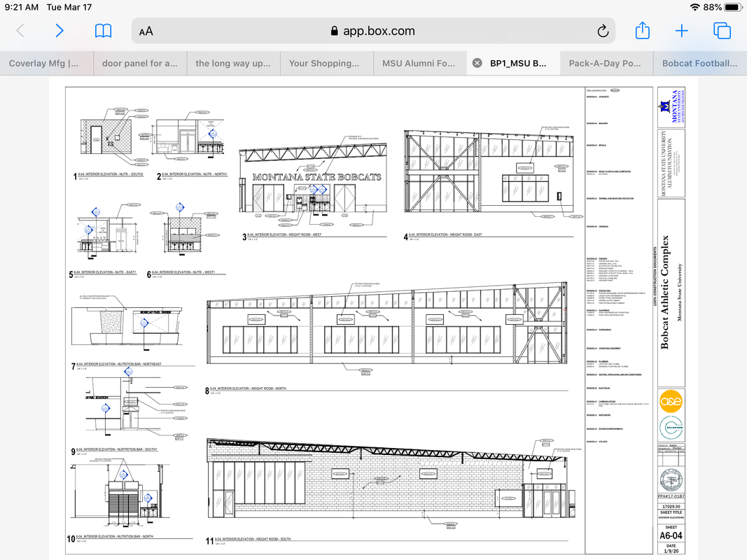The height and width of the screenshot is (560, 747).
Task: Tap elevation 3 Weight Room West label
Action: pyautogui.click(x=283, y=236)
